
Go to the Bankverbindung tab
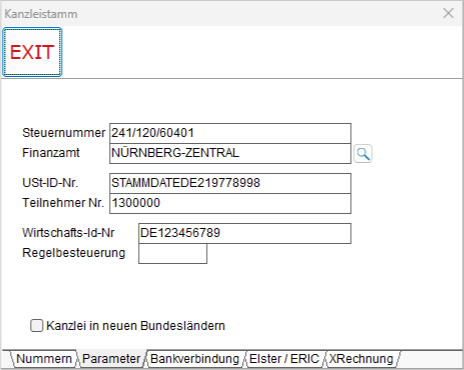[195, 359]
